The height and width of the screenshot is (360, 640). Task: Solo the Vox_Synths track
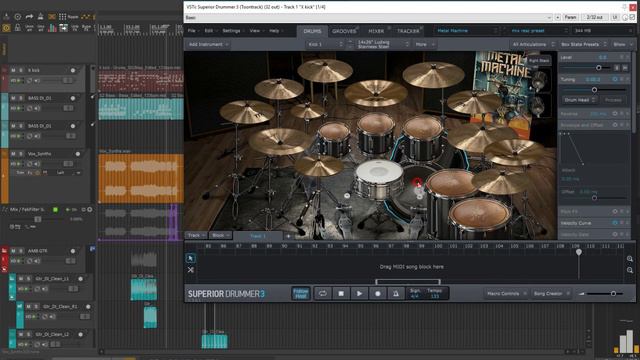click(21, 154)
